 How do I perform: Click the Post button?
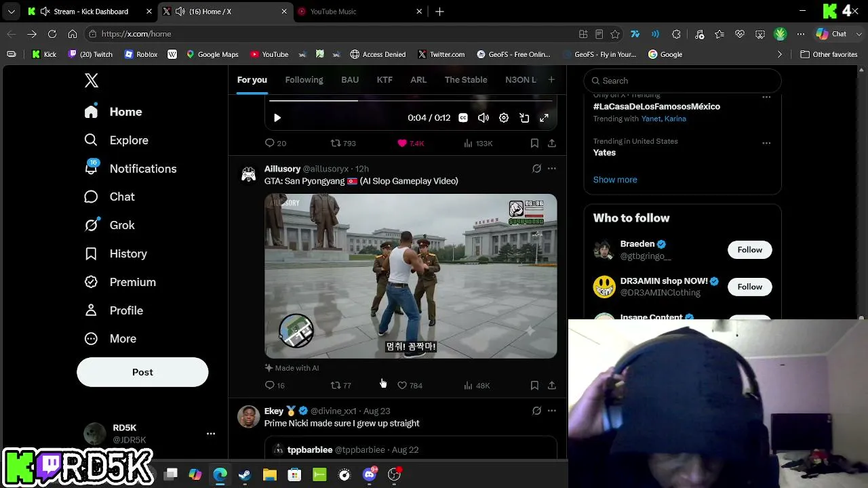(142, 372)
